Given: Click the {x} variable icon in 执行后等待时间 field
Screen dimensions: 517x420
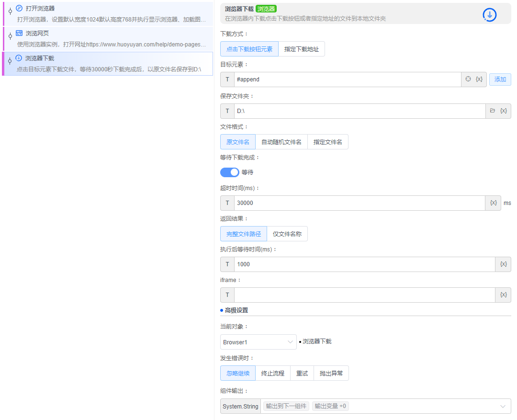Looking at the screenshot, I should pos(504,264).
